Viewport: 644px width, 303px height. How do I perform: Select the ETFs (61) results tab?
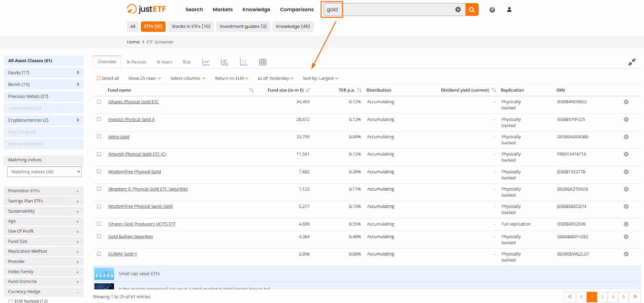[153, 27]
